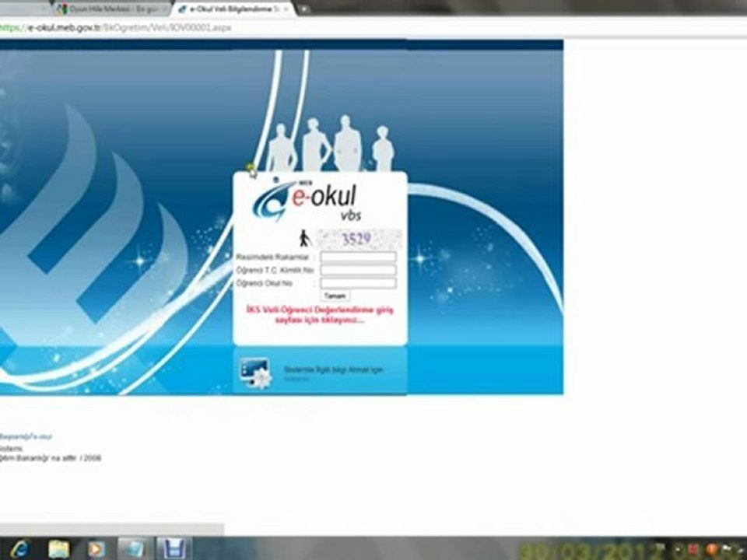Open a new browser tab
This screenshot has width=747, height=560.
[303, 9]
